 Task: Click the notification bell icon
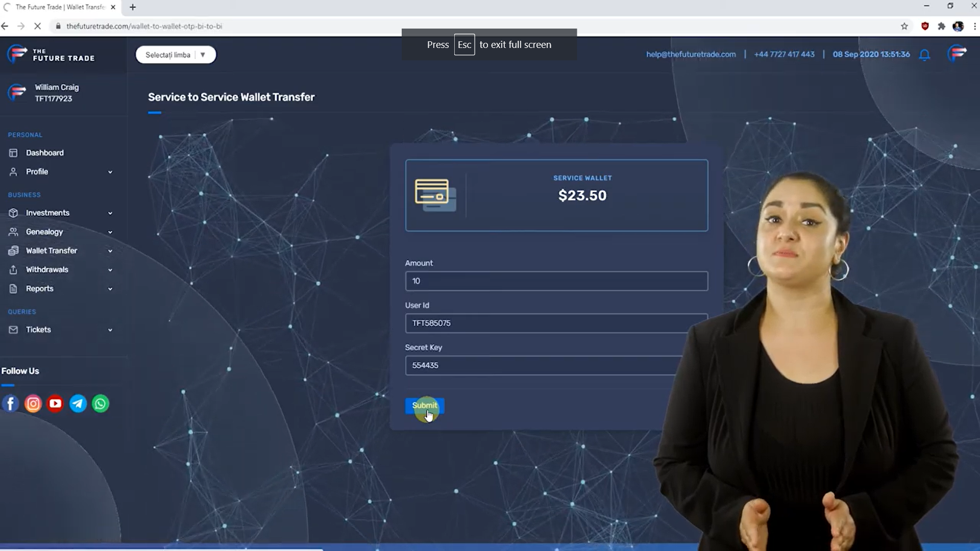coord(924,55)
